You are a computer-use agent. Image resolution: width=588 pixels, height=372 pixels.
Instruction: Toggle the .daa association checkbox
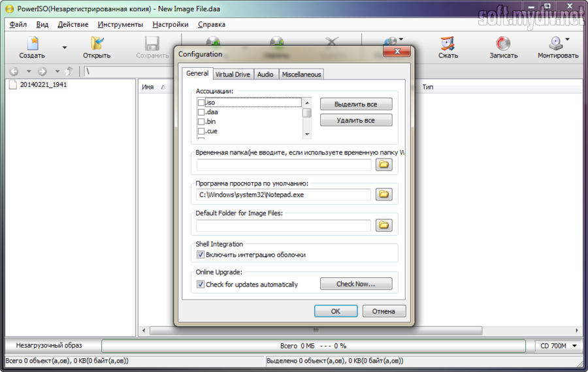tap(201, 112)
